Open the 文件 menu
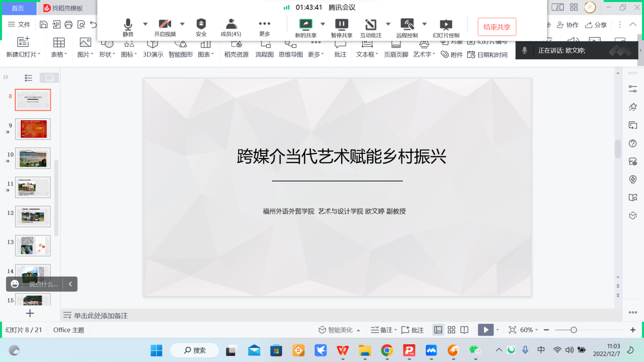The height and width of the screenshot is (362, 644). (x=19, y=24)
